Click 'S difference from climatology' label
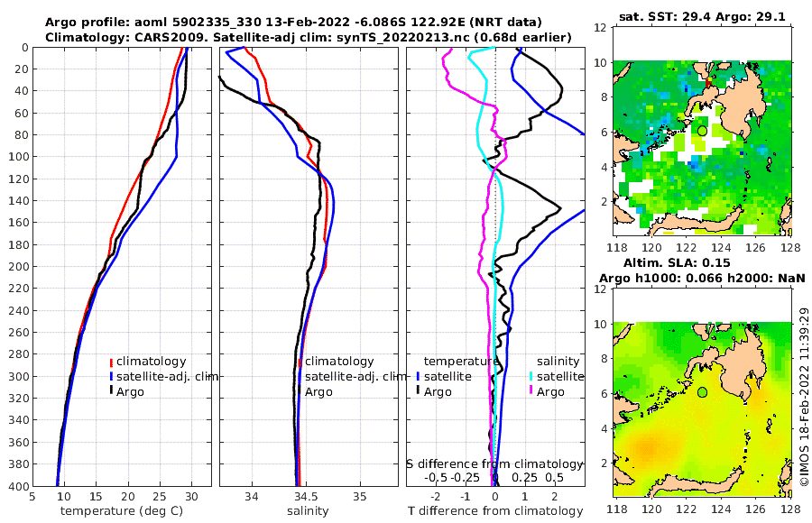Screen dimensions: 812x523 click(x=495, y=464)
